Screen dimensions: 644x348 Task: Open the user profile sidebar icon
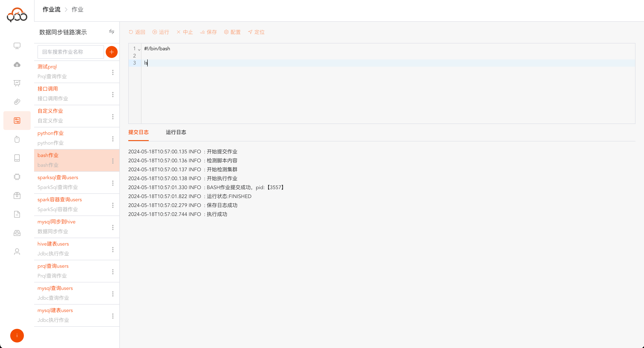(x=17, y=252)
